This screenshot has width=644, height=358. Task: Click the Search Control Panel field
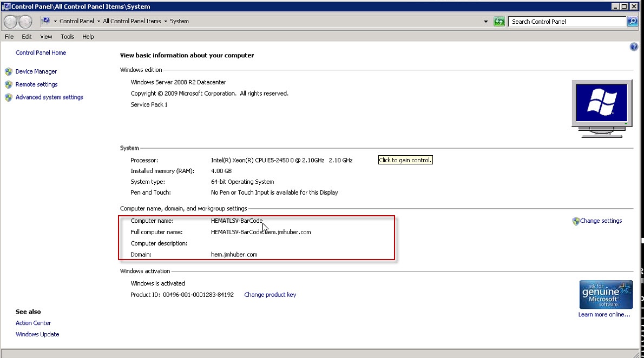click(567, 21)
